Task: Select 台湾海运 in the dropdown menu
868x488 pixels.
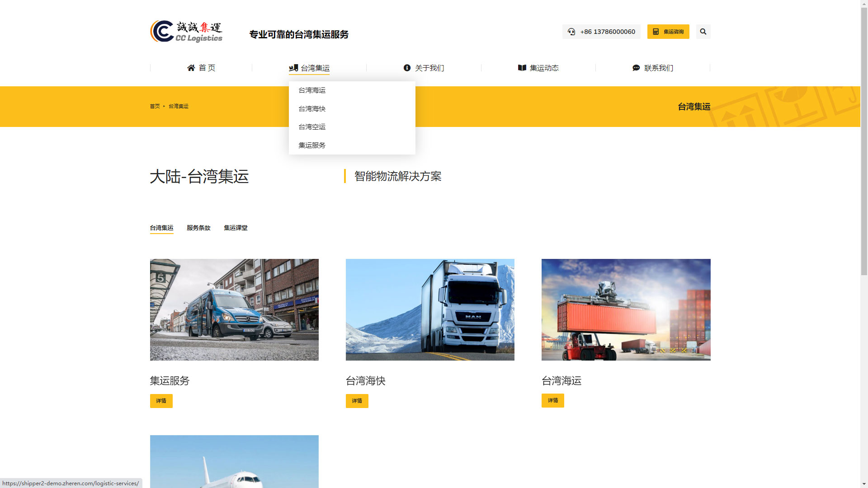Action: pos(352,90)
